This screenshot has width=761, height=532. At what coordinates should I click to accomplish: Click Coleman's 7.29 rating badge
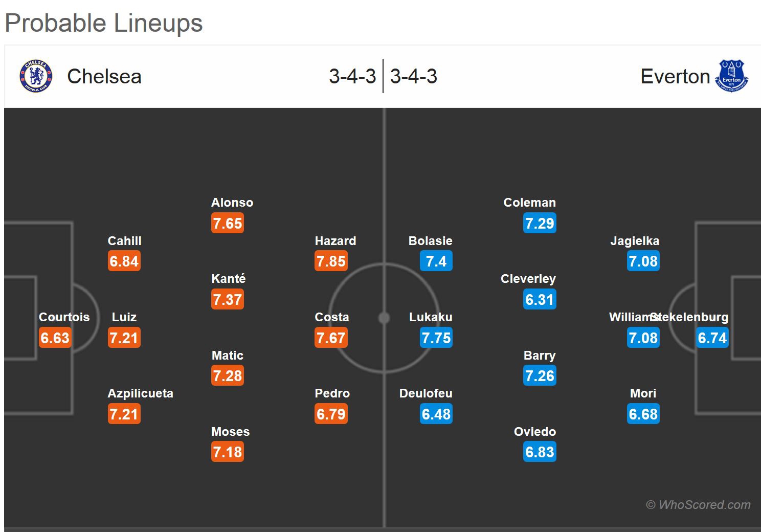(x=540, y=224)
